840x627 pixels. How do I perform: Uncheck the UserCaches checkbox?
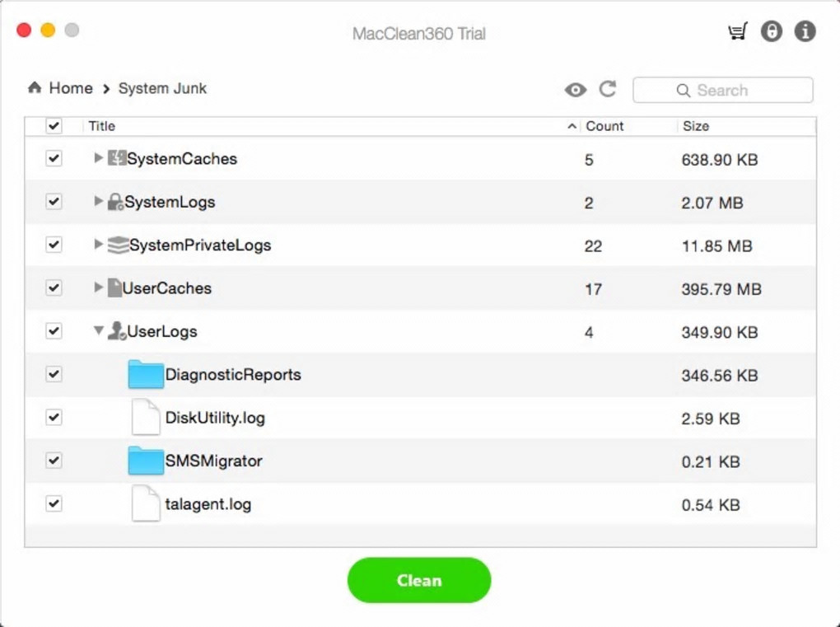pyautogui.click(x=54, y=288)
